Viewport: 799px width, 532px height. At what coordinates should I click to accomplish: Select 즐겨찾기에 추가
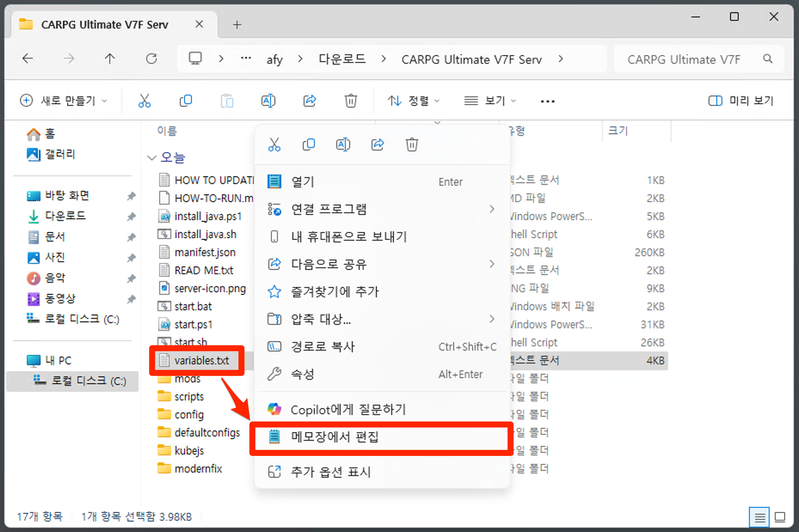382,292
